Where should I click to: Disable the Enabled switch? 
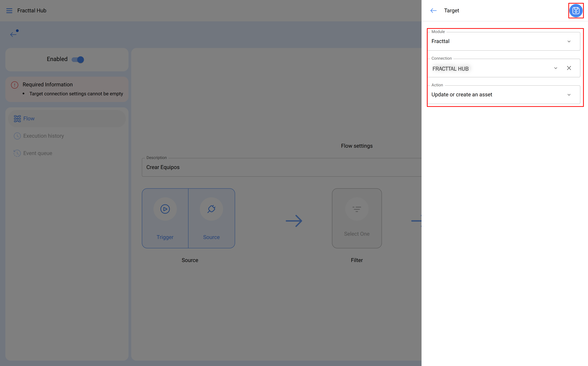(x=78, y=59)
